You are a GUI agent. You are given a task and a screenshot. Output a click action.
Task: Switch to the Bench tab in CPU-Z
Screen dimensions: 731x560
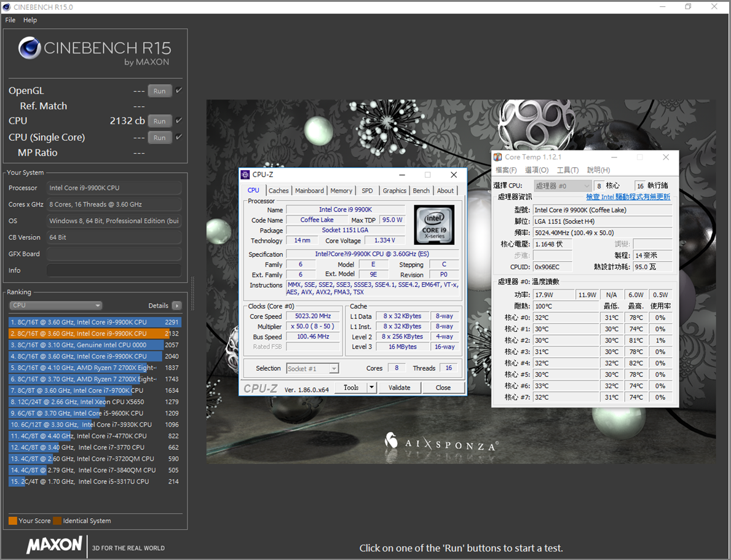421,191
